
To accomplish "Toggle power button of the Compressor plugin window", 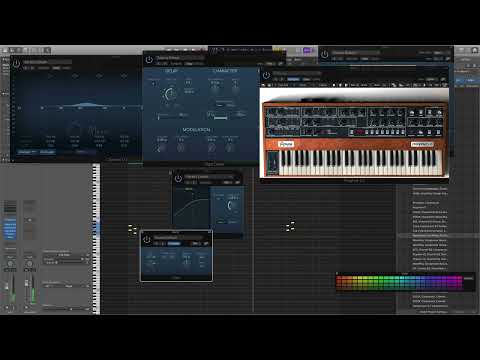I will click(x=178, y=178).
